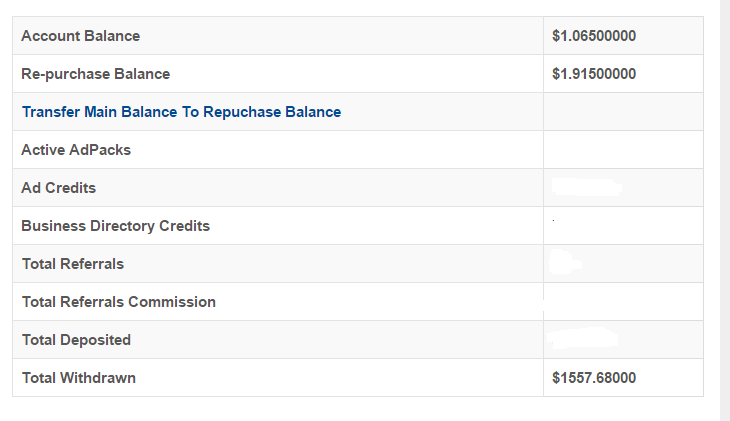The height and width of the screenshot is (421, 730).
Task: Click the Transfer Main Balance To Repuchase Balance link
Action: (181, 112)
